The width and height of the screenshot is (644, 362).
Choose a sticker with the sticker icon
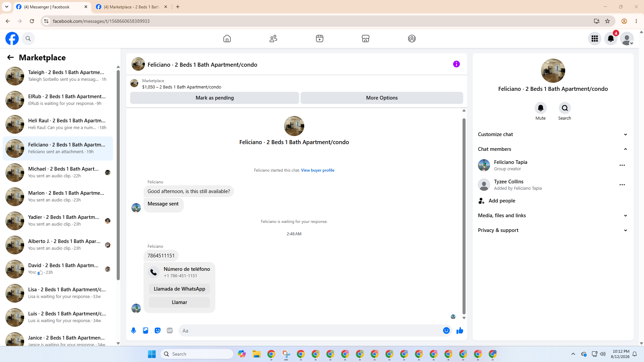pos(158,330)
